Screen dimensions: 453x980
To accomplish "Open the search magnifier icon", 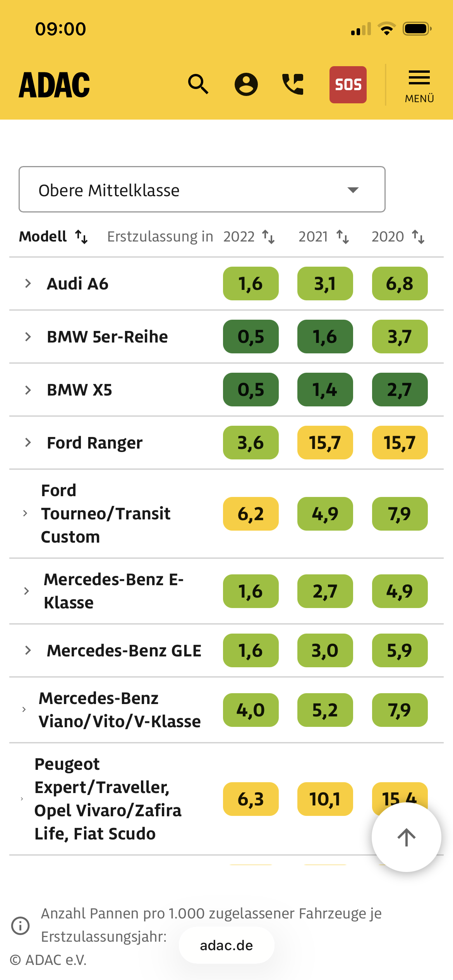I will point(198,84).
